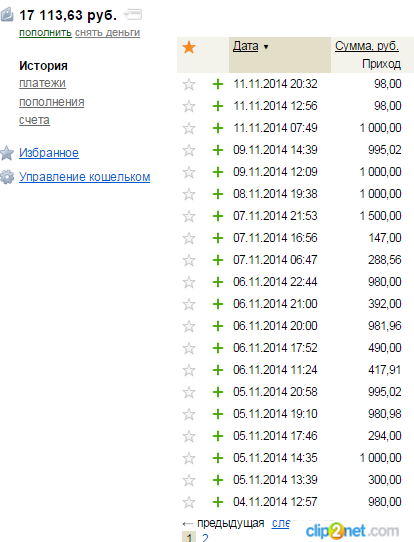Click the снять деньги link
The height and width of the screenshot is (542, 414).
click(x=107, y=33)
